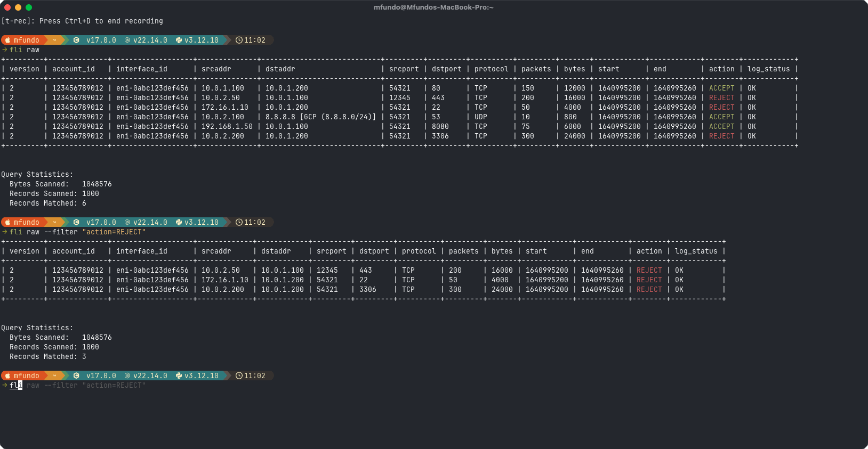This screenshot has width=868, height=449.
Task: Click the C language icon beside v17.0.0 in the topmost prompt
Action: point(76,40)
